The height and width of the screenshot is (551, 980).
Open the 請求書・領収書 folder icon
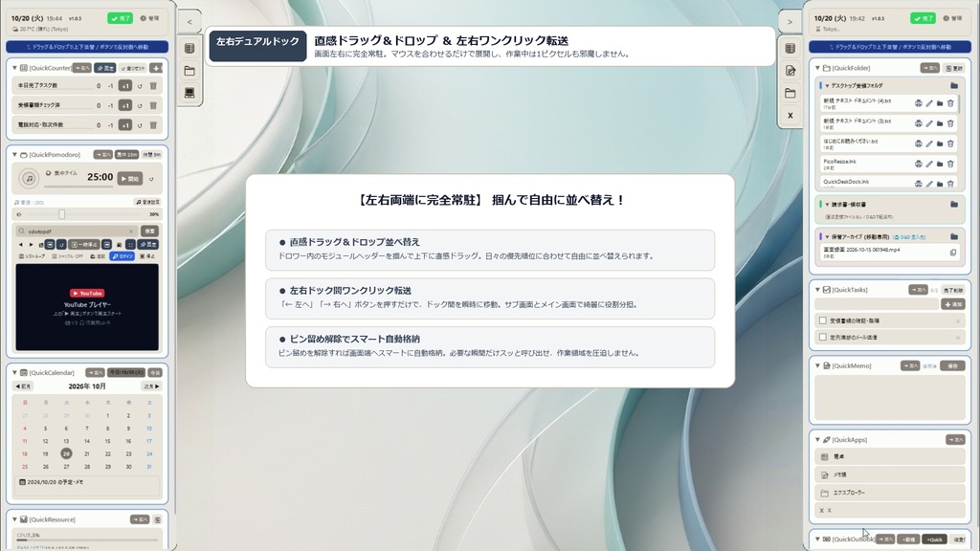954,205
